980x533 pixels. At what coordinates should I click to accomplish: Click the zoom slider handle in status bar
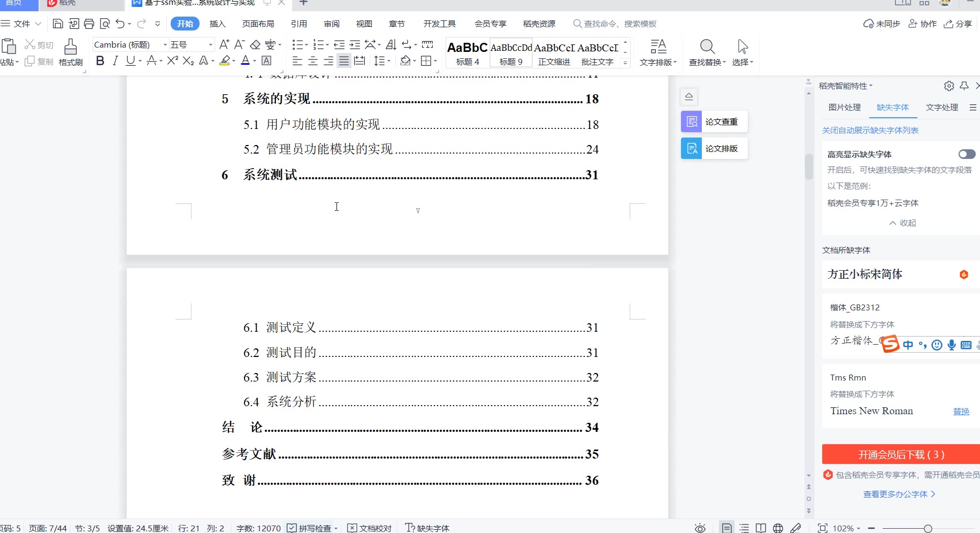pos(928,529)
